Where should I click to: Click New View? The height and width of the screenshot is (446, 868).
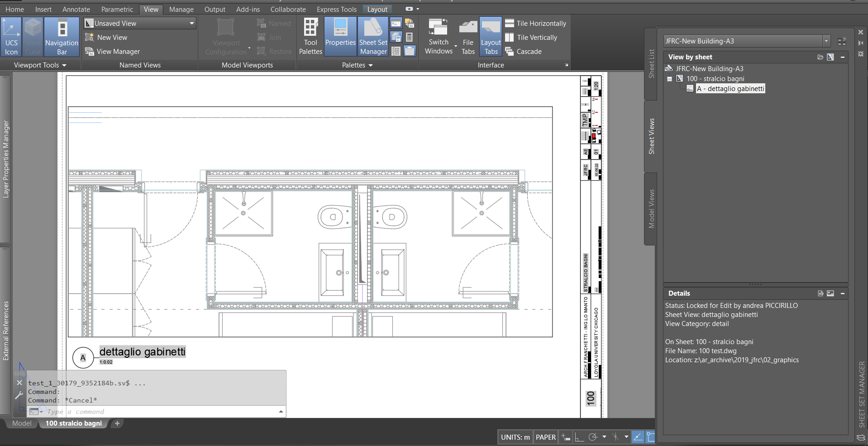click(x=106, y=38)
